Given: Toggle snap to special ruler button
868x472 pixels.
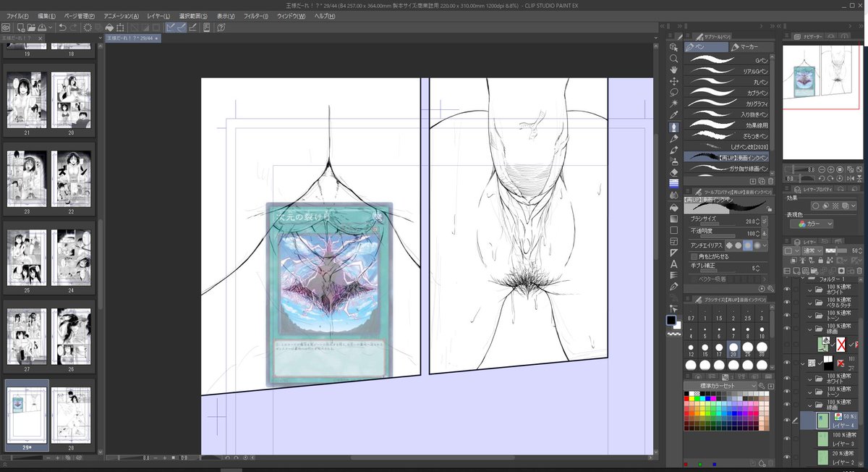Looking at the screenshot, I should click(182, 27).
